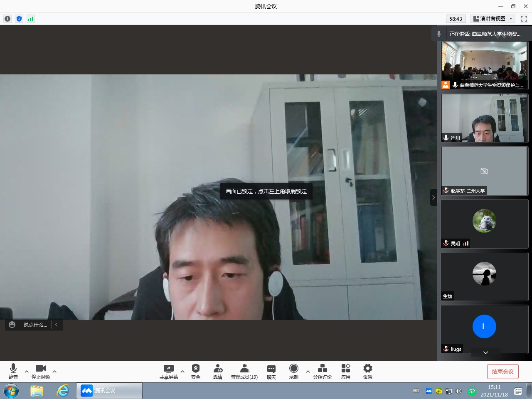
Task: Click the end meeting (结束会议) button
Action: click(x=503, y=372)
